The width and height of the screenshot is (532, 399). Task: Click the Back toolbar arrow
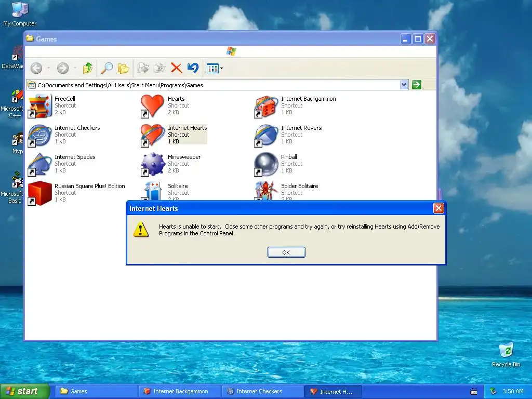36,68
